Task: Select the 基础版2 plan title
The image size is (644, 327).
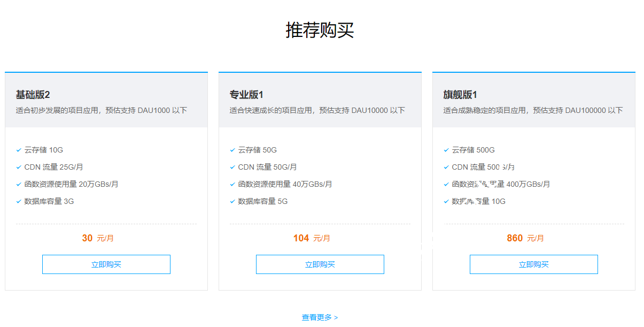Action: click(x=33, y=95)
